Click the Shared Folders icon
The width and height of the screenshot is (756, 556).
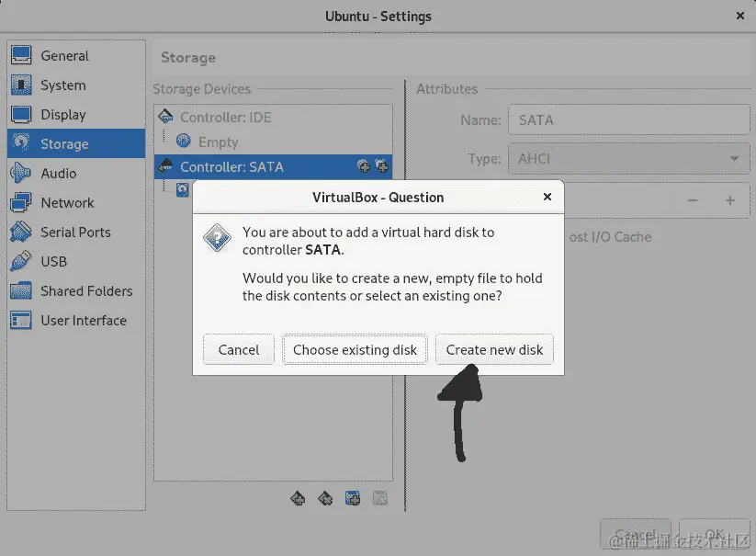point(21,290)
